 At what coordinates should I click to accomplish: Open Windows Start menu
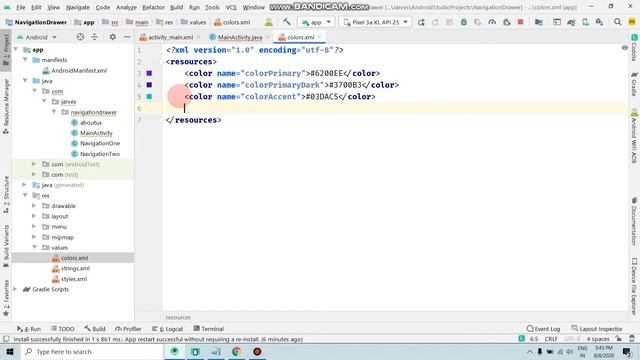coord(9,351)
